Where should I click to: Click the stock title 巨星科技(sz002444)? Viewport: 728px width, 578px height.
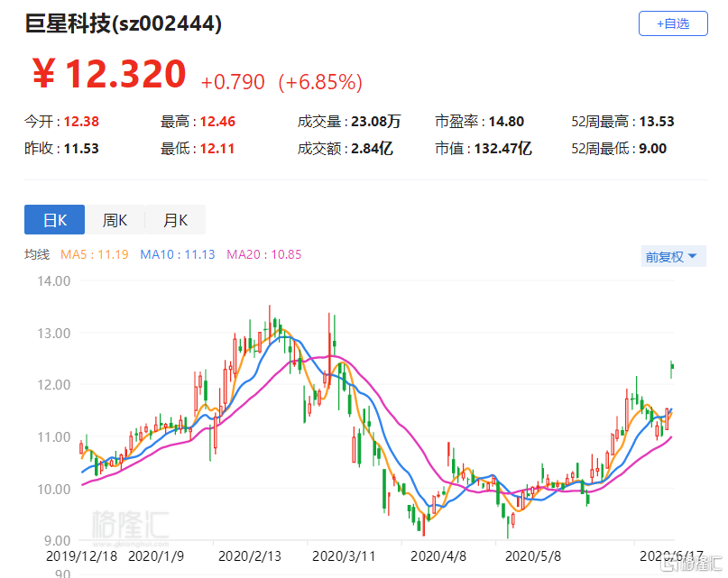coord(123,23)
